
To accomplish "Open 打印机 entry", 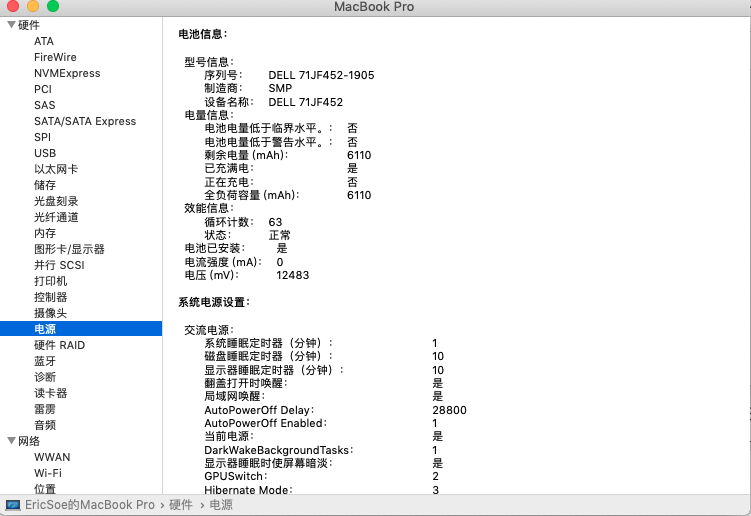I will [x=50, y=281].
